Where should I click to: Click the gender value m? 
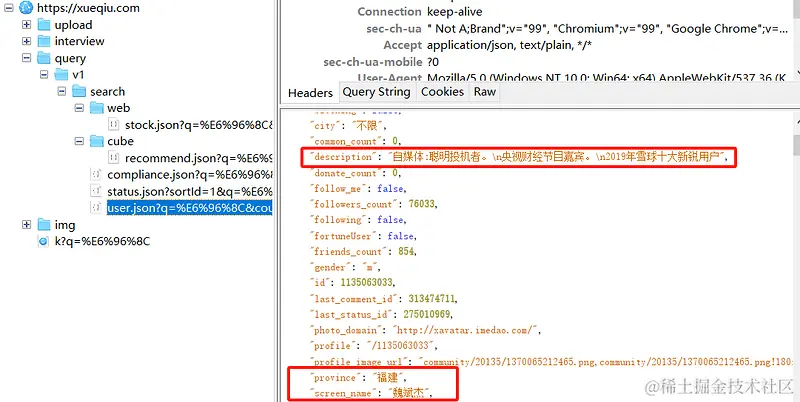(369, 267)
